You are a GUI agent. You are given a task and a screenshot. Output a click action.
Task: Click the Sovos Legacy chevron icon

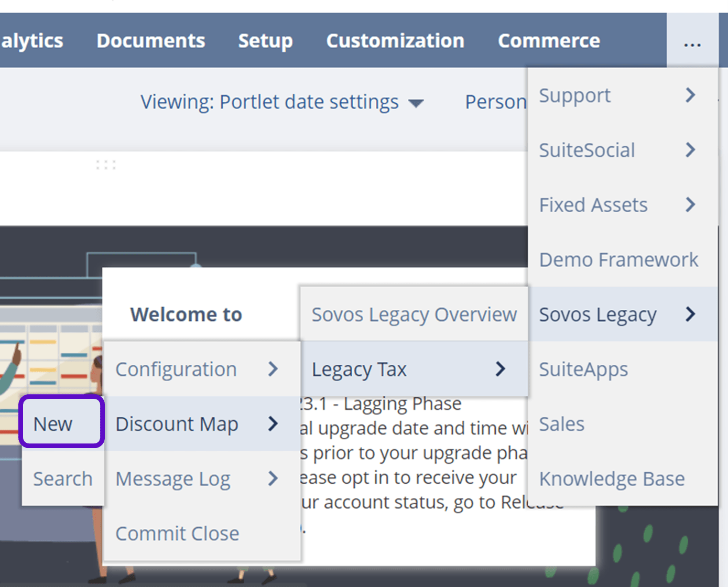pos(691,314)
